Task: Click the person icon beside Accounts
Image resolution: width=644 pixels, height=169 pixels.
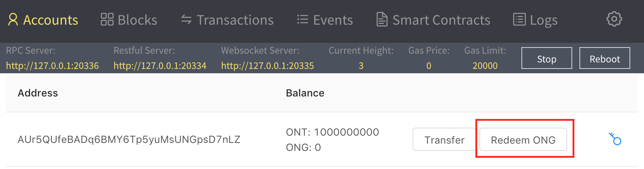Action: point(13,20)
